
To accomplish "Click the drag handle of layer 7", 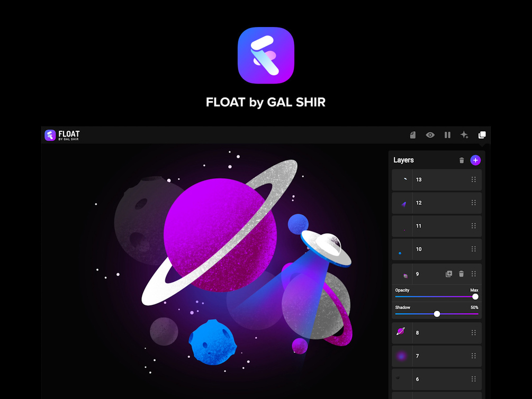I will point(474,356).
